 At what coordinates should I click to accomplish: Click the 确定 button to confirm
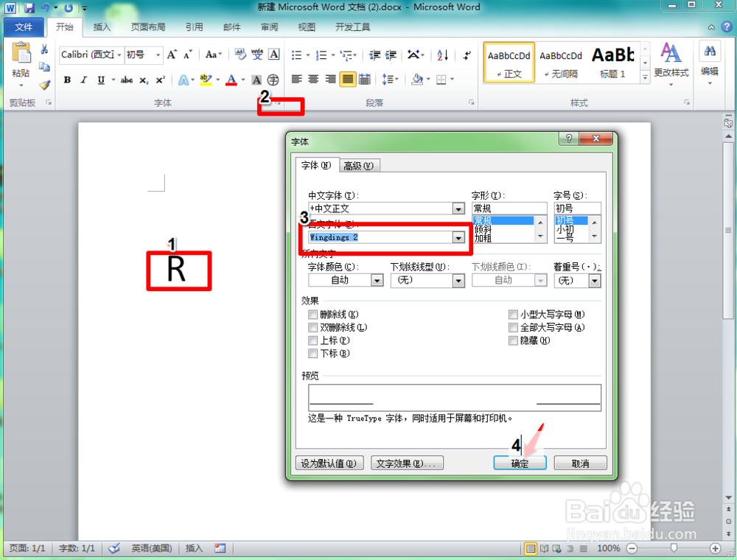point(520,462)
